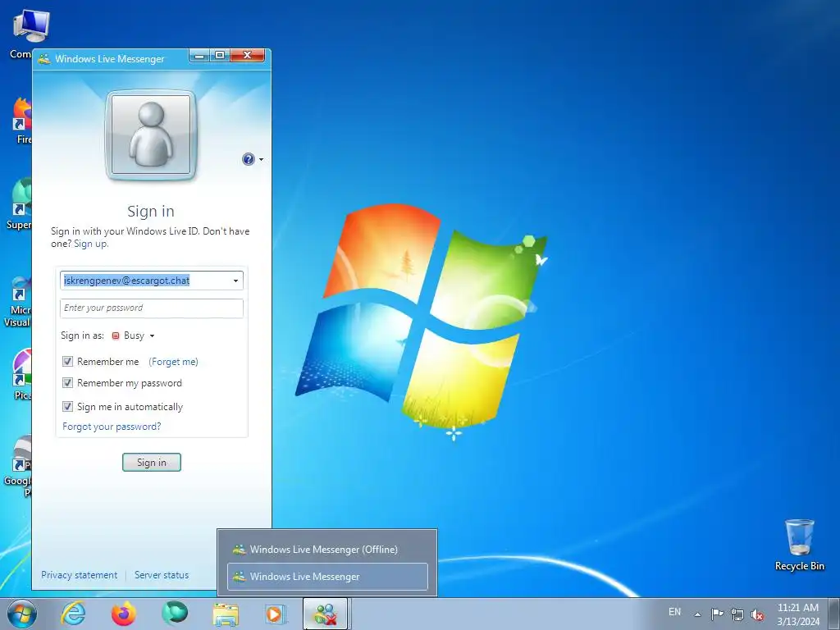Click the Windows Live Messenger taskbar button
Image resolution: width=840 pixels, height=630 pixels.
click(x=326, y=614)
